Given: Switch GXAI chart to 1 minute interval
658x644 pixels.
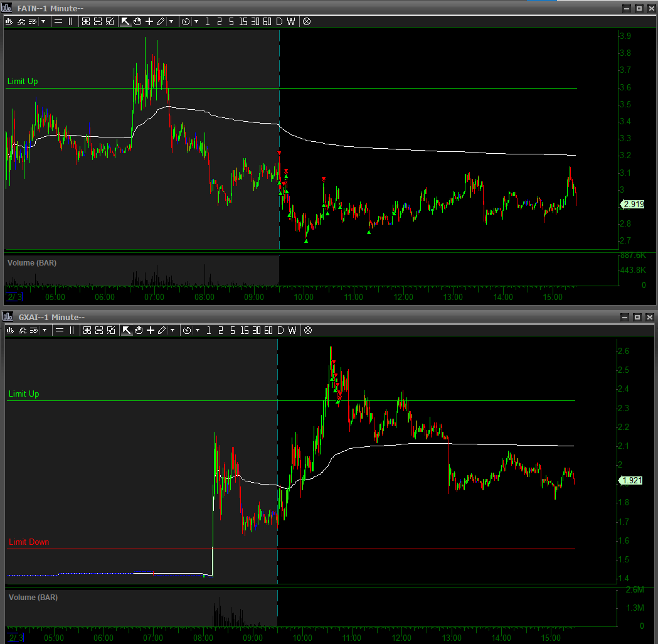Looking at the screenshot, I should [208, 330].
